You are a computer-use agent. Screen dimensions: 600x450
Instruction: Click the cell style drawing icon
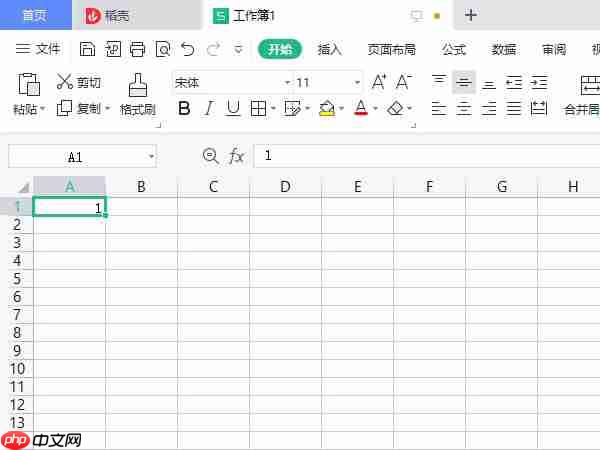pyautogui.click(x=292, y=109)
